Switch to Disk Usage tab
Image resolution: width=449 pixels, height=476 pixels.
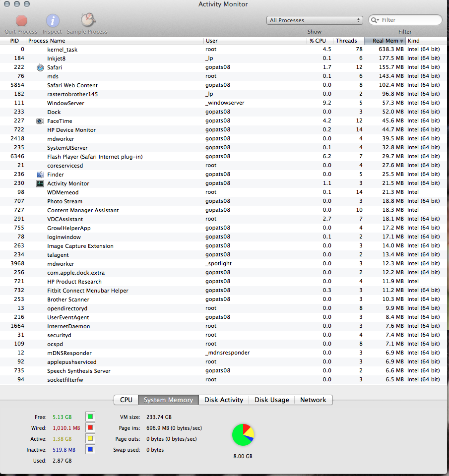coord(271,400)
